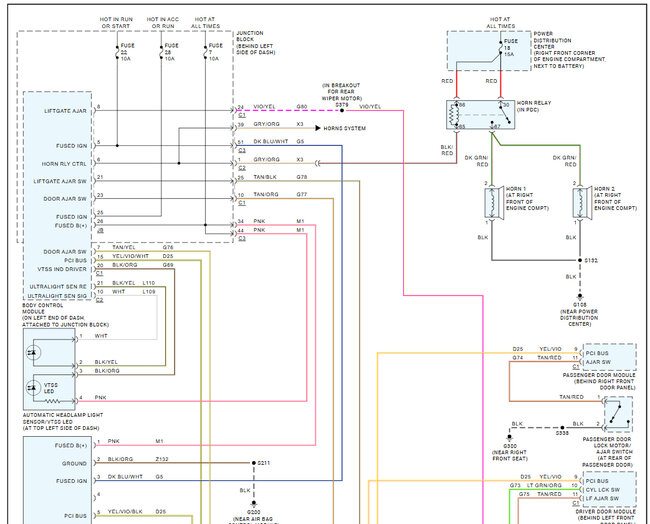
Task: Click 'IN BREAKOUT FOR REAR WIPER MOTOR' note
Action: click(x=341, y=92)
